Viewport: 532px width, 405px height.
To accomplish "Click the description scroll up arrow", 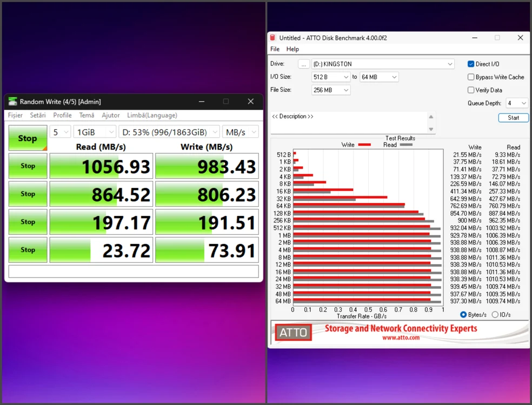I will [431, 117].
